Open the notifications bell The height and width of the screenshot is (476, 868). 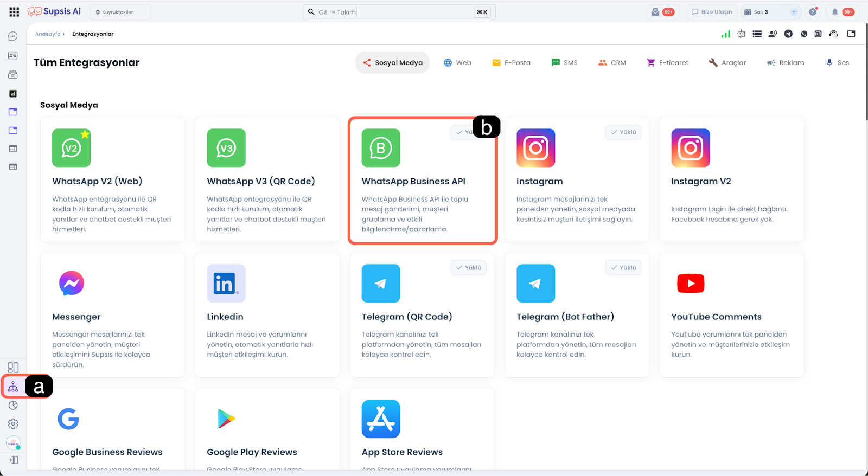[835, 12]
